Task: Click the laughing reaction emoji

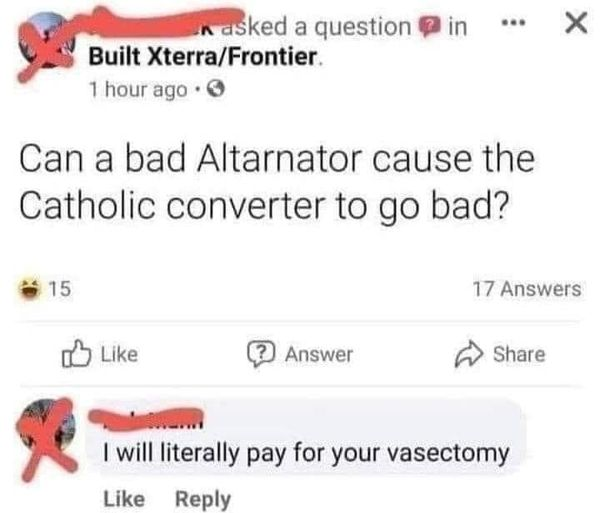Action: [x=29, y=289]
